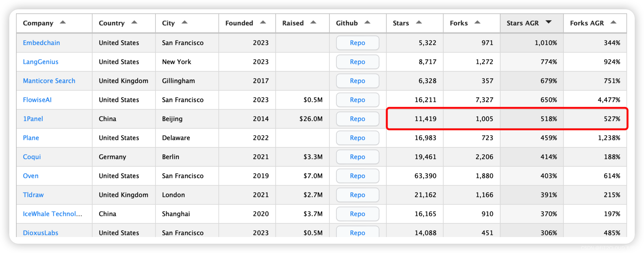Open the LangGenius company link
The image size is (644, 253).
[41, 62]
